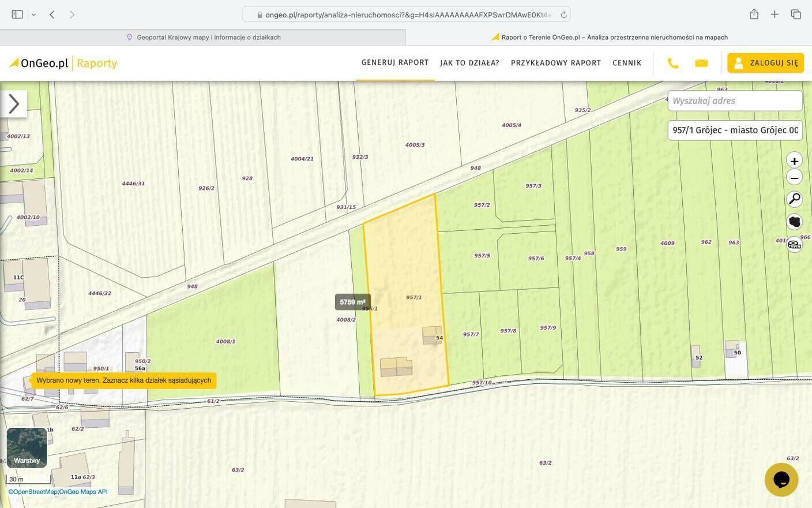Open the sidebar dropdown chevron in Safari
The height and width of the screenshot is (508, 812).
click(33, 14)
